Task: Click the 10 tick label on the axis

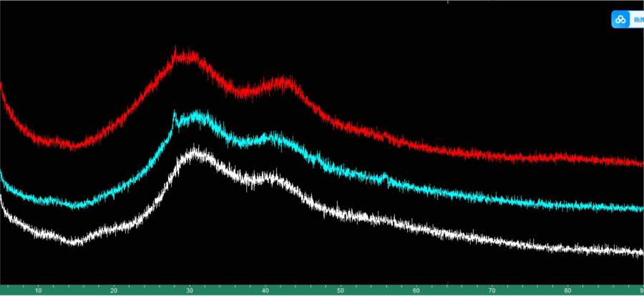Action: [x=38, y=290]
